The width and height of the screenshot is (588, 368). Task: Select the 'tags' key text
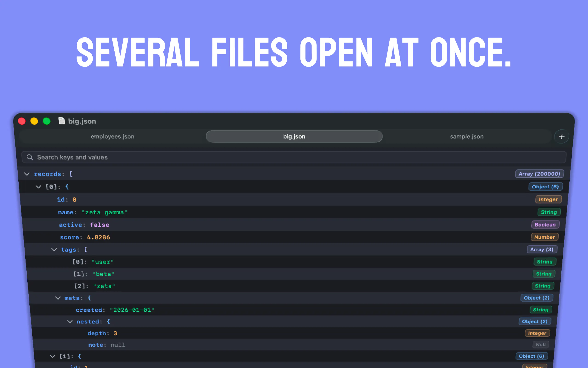68,250
